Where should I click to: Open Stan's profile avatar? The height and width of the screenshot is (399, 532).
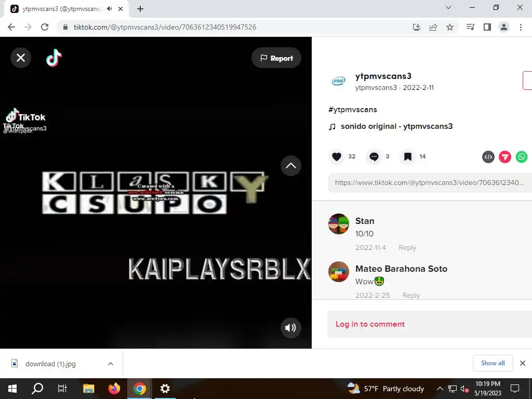(339, 224)
